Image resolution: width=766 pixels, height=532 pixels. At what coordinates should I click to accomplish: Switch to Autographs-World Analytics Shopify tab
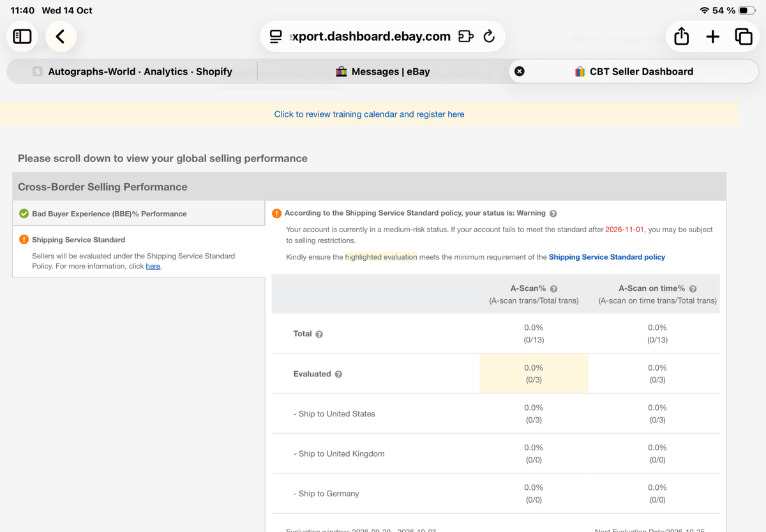coord(133,71)
